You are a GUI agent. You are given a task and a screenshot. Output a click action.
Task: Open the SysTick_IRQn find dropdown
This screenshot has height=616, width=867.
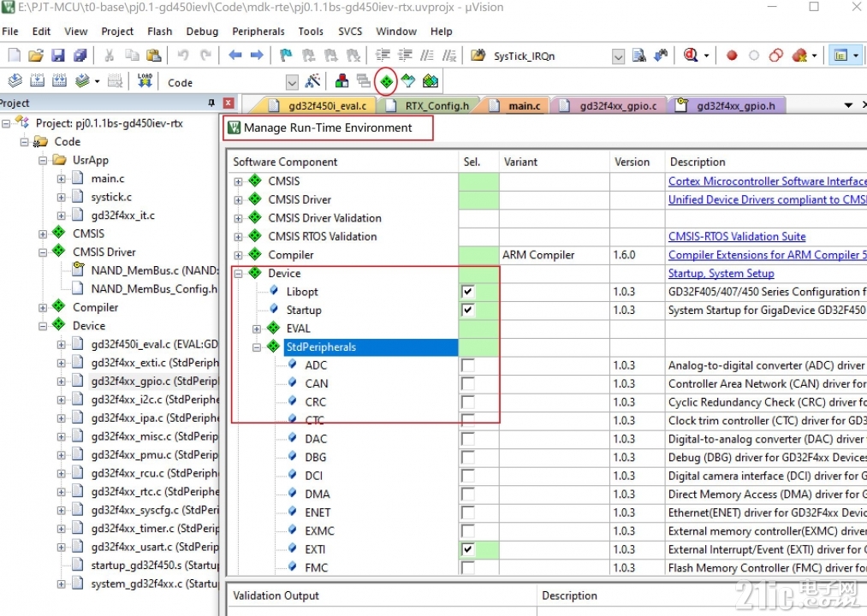tap(618, 56)
